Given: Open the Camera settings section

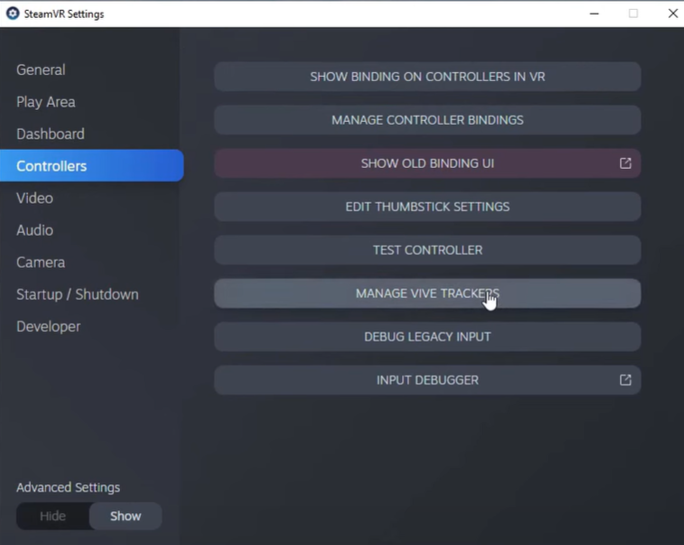Looking at the screenshot, I should (41, 262).
